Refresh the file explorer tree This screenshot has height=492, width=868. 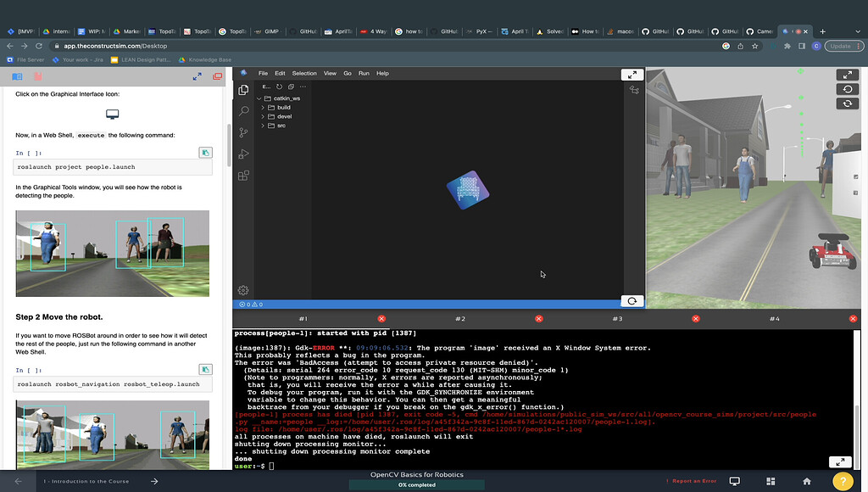tap(279, 87)
